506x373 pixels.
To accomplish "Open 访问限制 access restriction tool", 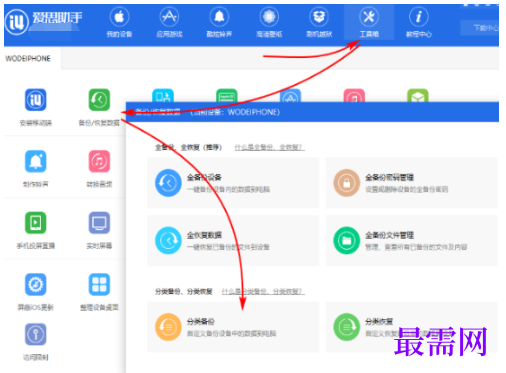I will [x=36, y=342].
